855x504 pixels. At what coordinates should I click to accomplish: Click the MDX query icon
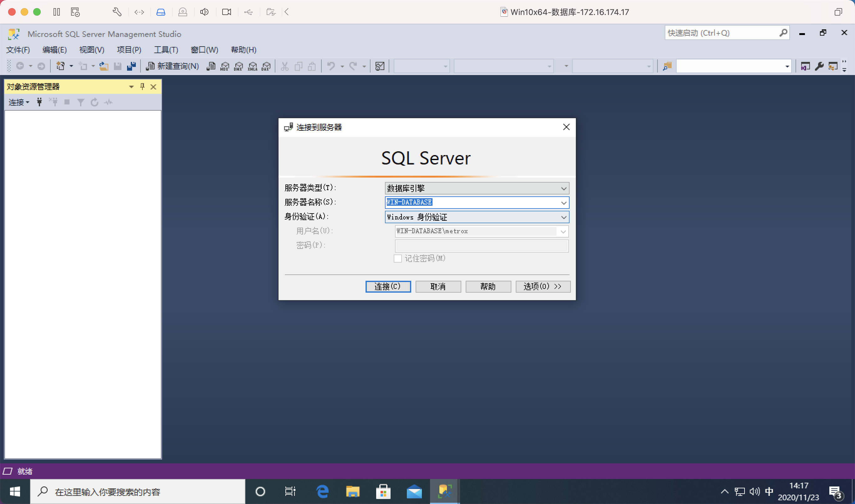coord(225,66)
